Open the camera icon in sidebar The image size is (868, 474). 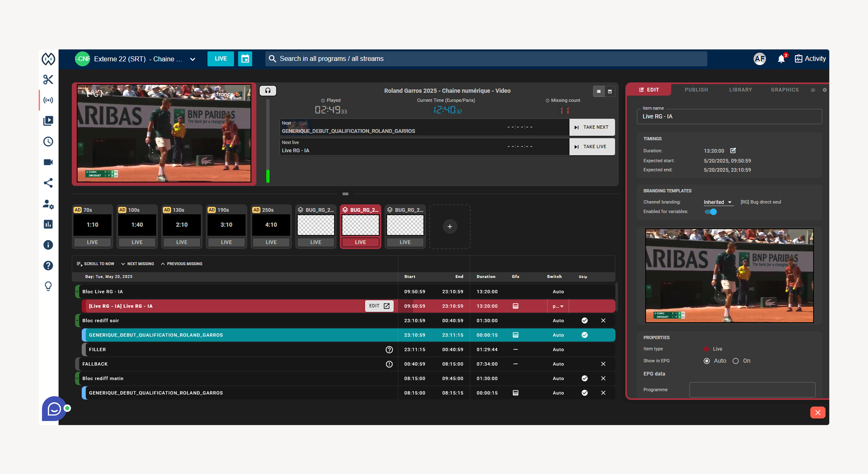coord(48,162)
